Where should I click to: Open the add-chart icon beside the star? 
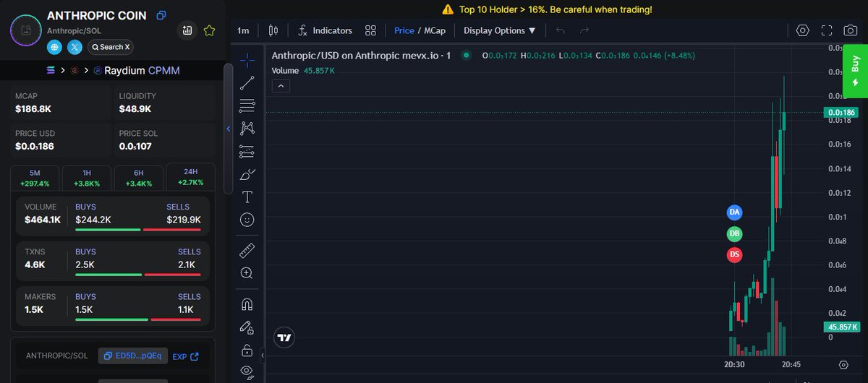point(187,30)
